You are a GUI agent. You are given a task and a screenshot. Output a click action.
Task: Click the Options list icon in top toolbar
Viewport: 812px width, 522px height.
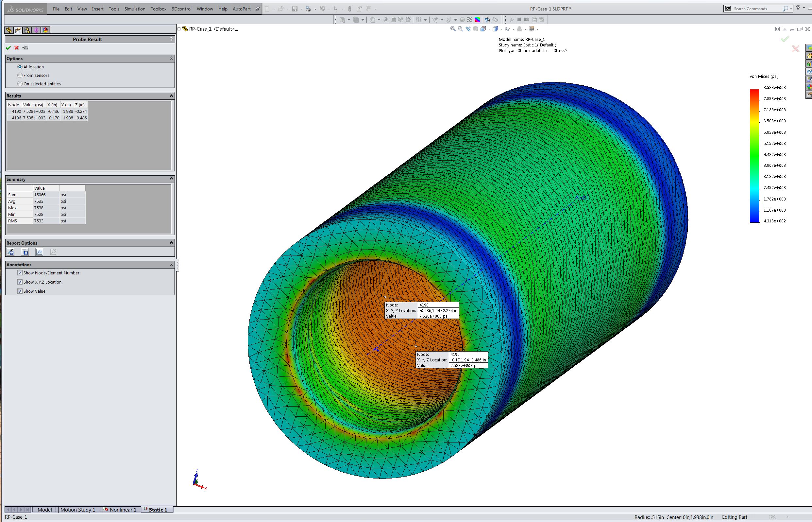(369, 9)
